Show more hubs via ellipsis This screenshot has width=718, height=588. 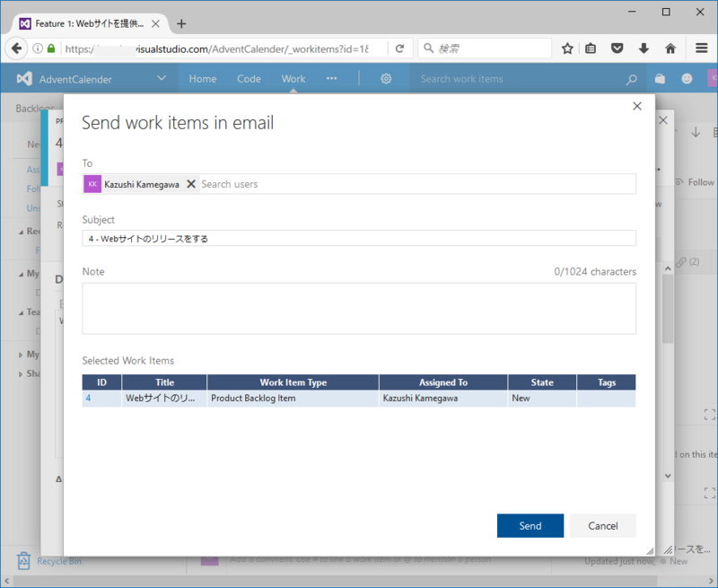point(331,79)
